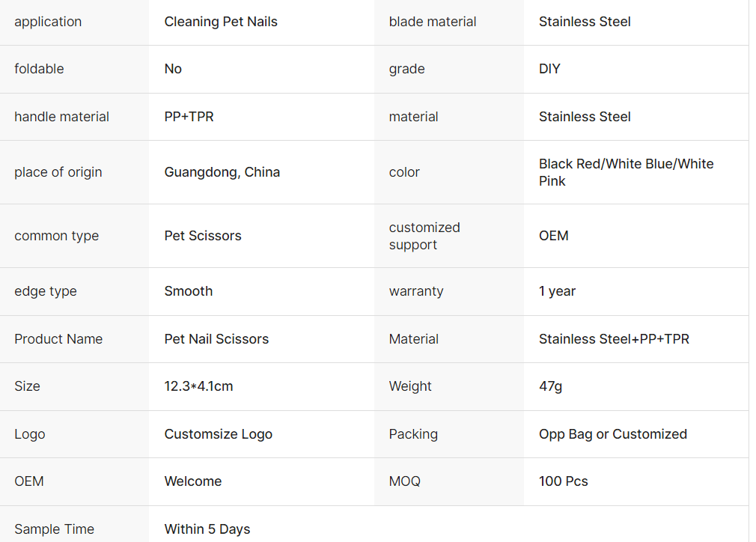Select the "blade material" label
Screen dimensions: 756x542
pyautogui.click(x=433, y=22)
